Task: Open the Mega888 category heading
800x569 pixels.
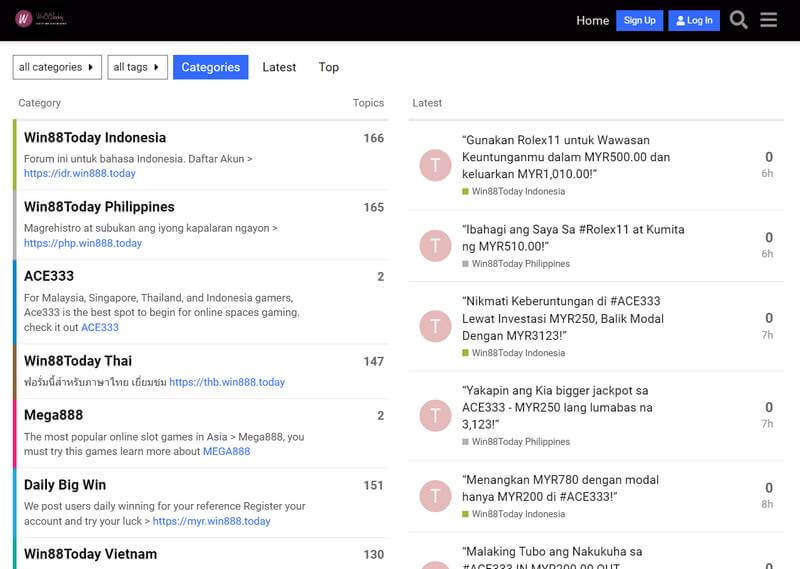Action: (53, 415)
